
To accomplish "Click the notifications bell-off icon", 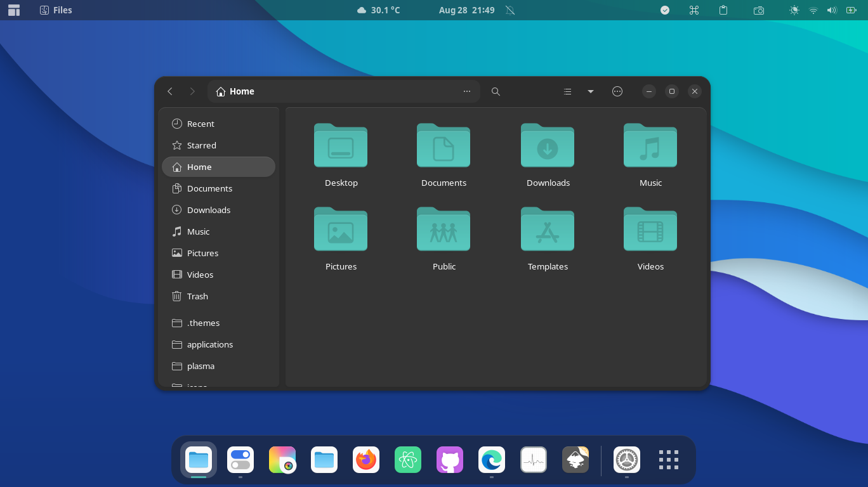I will pos(510,10).
